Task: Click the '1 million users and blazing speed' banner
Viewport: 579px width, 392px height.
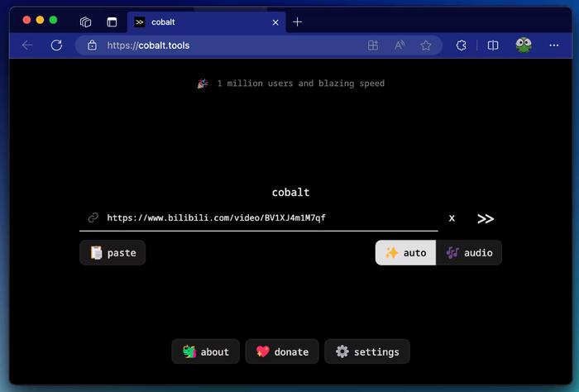Action: click(x=291, y=84)
